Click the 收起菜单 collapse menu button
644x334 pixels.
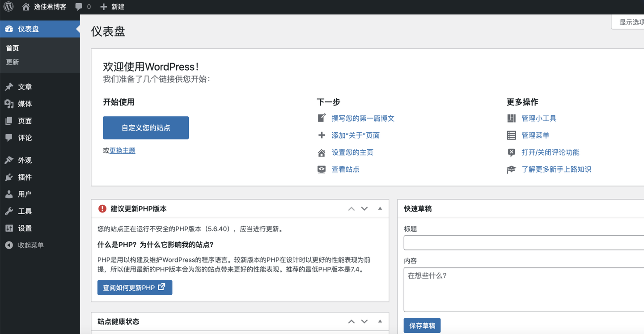(40, 245)
